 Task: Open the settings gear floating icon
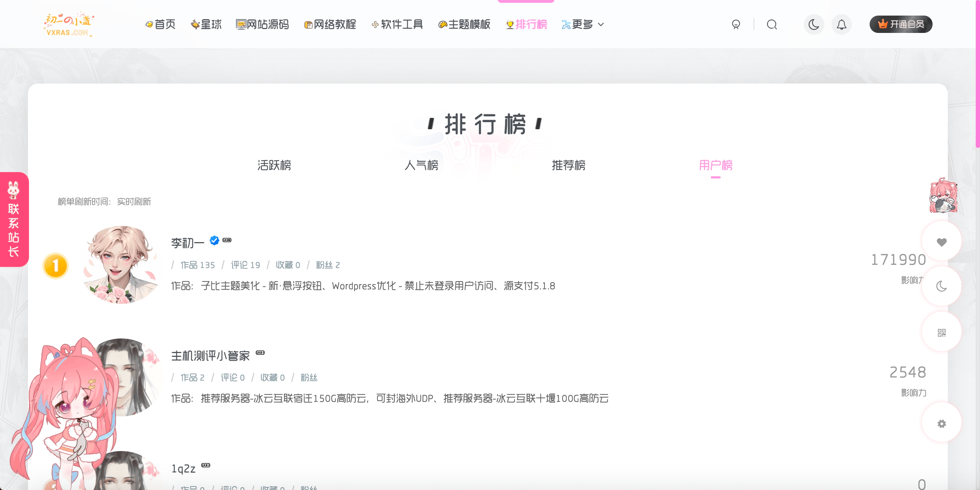pyautogui.click(x=941, y=423)
